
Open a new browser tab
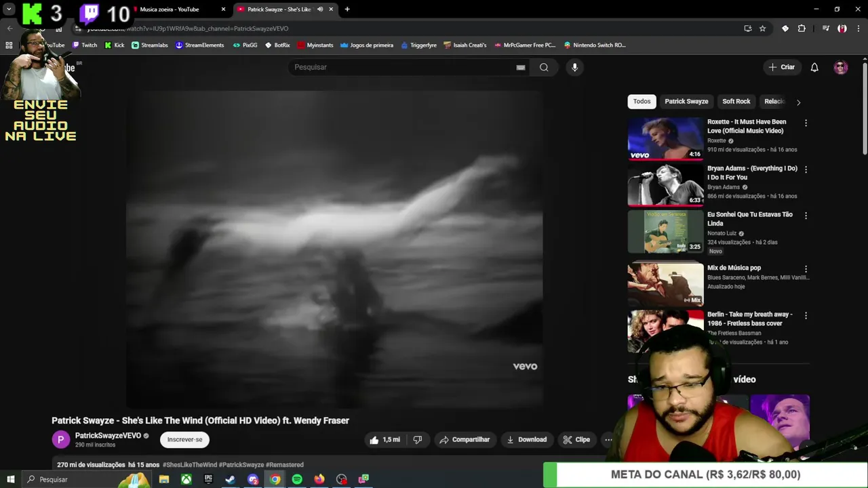(x=347, y=9)
